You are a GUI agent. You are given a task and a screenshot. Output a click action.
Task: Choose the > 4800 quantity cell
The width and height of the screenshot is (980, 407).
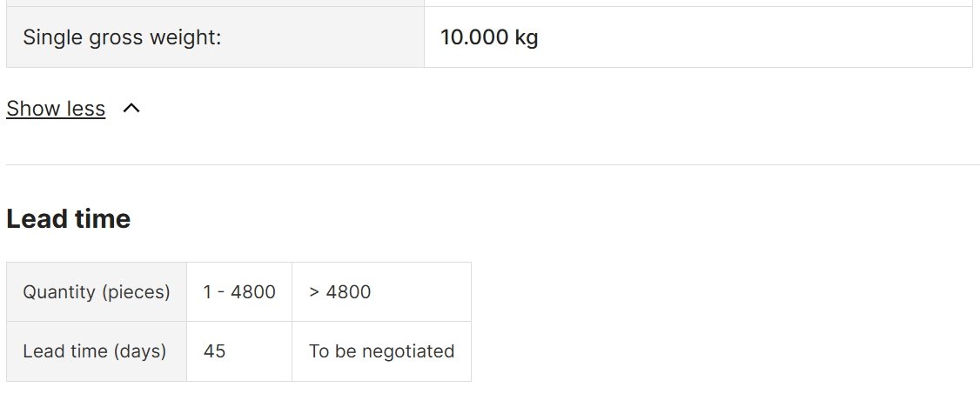(x=381, y=291)
